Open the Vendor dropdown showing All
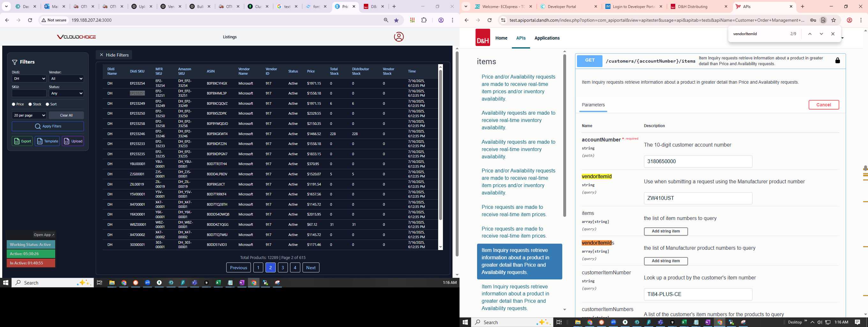868x327 pixels. (66, 79)
